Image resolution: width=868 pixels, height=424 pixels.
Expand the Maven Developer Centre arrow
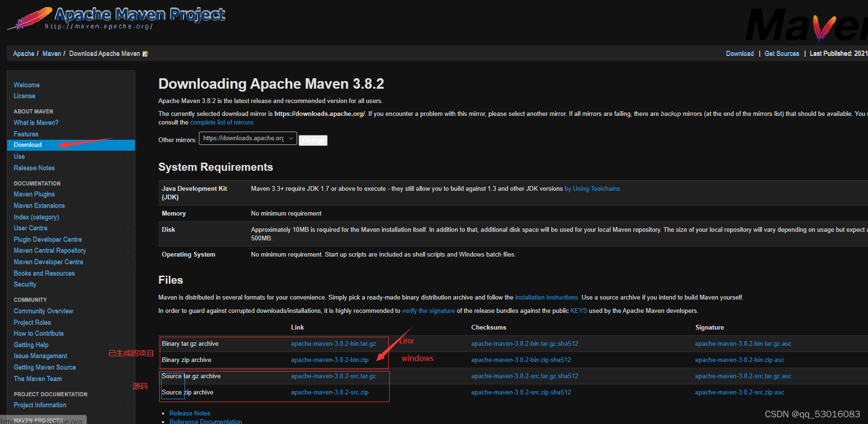click(x=128, y=262)
